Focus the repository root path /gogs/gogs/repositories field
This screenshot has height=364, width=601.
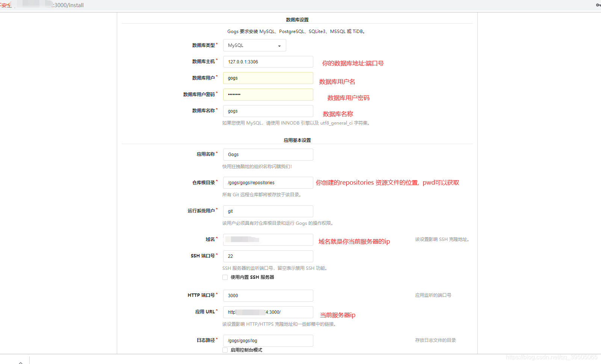(x=268, y=183)
